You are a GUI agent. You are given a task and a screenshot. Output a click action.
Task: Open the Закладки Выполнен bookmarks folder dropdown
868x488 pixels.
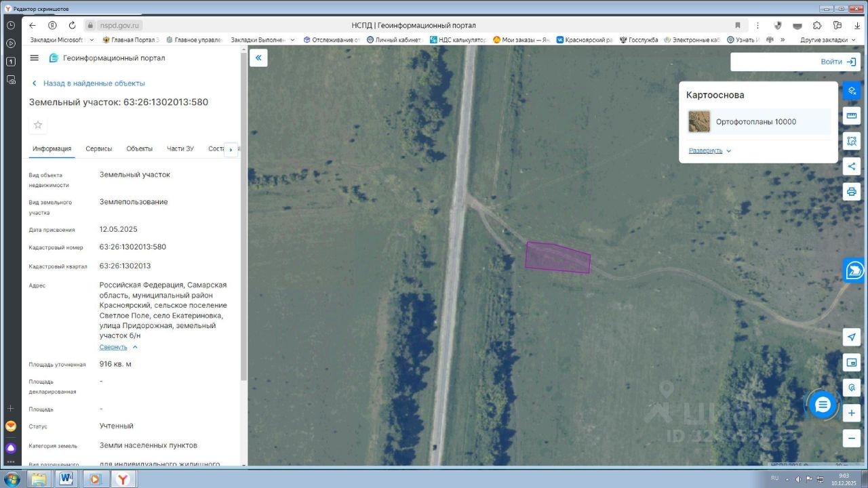pyautogui.click(x=262, y=40)
